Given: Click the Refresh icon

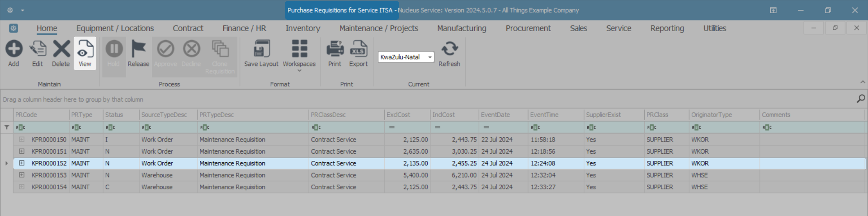Looking at the screenshot, I should [x=449, y=49].
